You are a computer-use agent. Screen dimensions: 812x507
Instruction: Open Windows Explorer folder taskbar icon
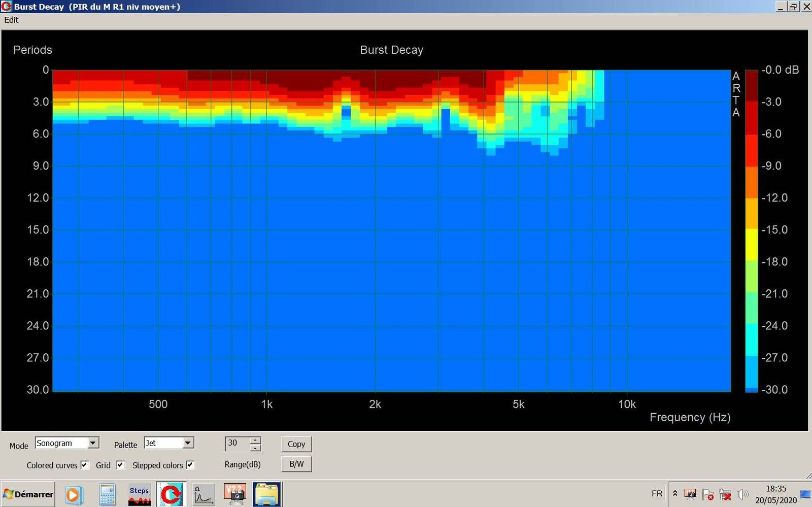[267, 494]
